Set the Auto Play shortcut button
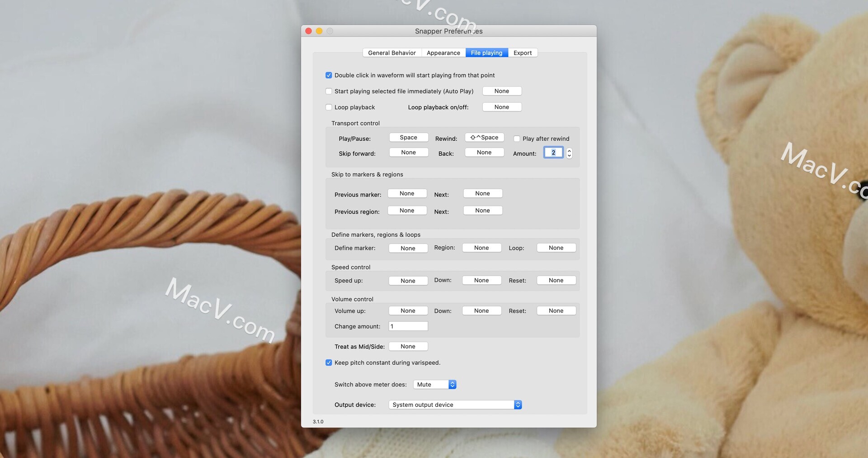 pos(502,91)
